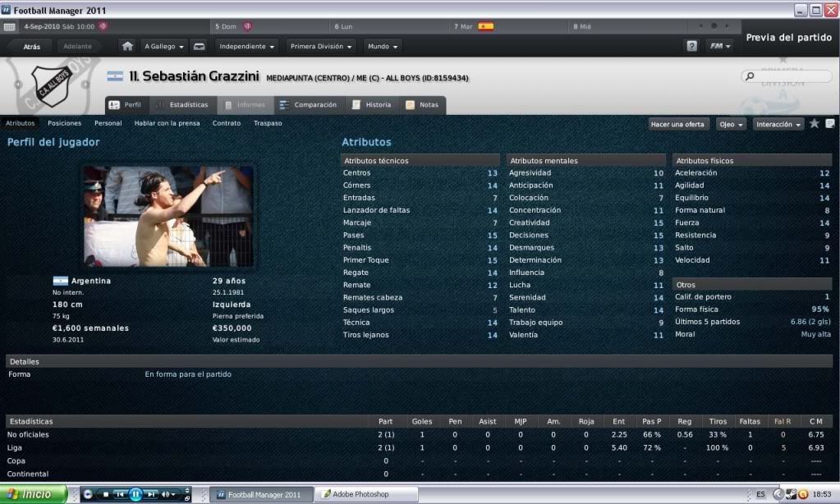This screenshot has width=840, height=504.
Task: Click the Adelante forward button
Action: 78,47
